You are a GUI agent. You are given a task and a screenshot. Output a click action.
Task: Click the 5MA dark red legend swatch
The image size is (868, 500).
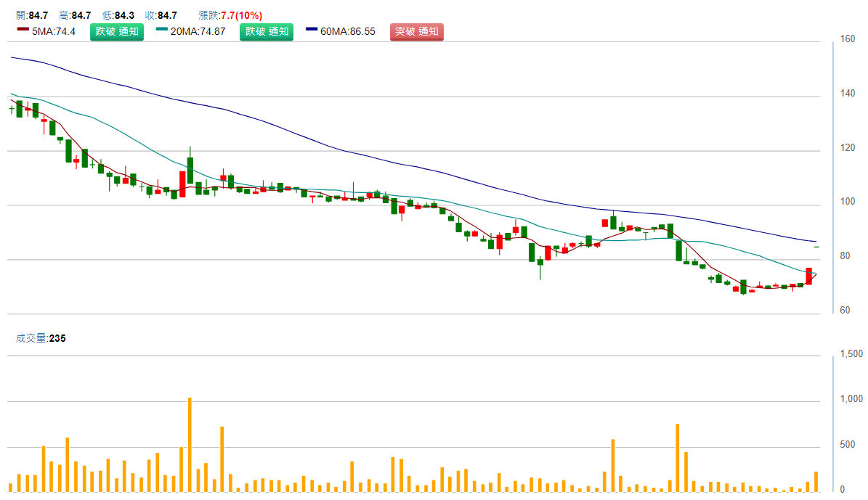click(x=23, y=29)
